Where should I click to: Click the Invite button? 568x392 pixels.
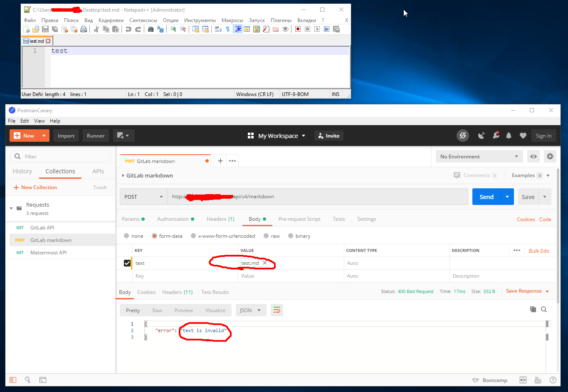(x=329, y=136)
